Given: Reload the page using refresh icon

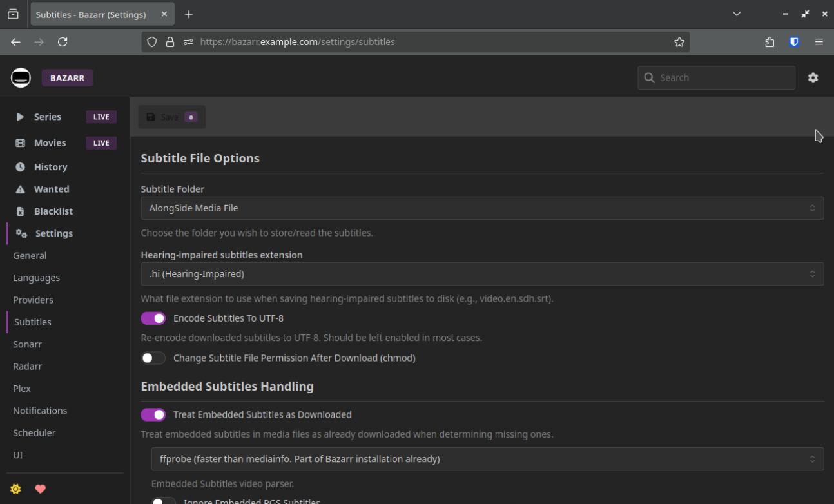Looking at the screenshot, I should pyautogui.click(x=63, y=42).
